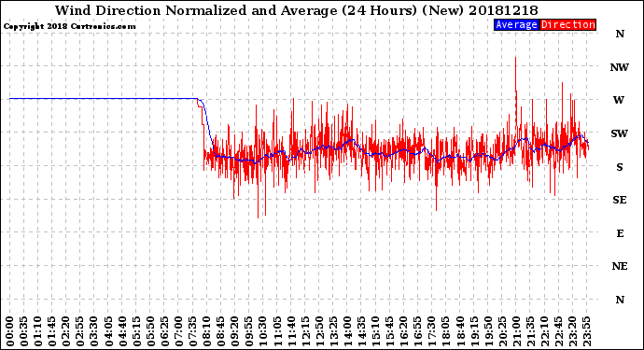Click the chart title text
The image size is (644, 350).
click(x=297, y=10)
